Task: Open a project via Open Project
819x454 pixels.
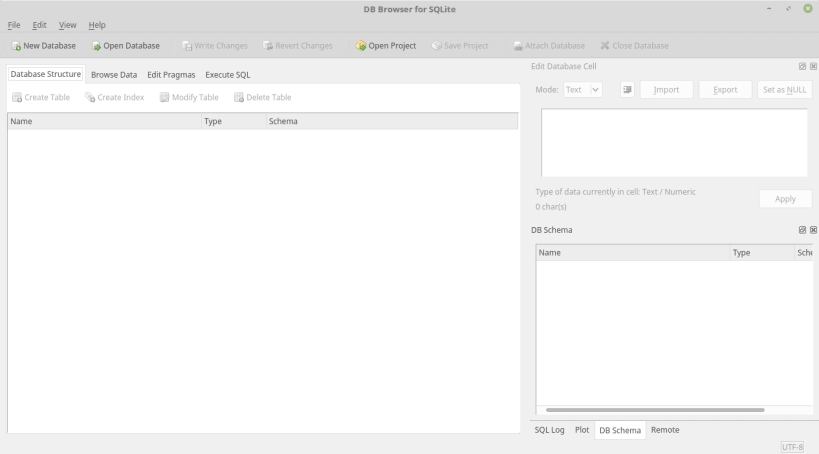Action: 386,46
